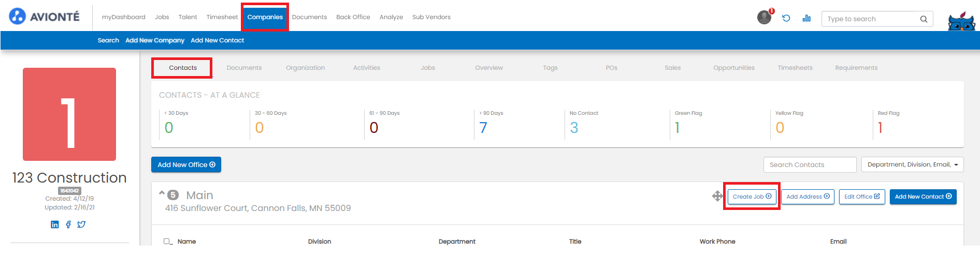The height and width of the screenshot is (256, 980).
Task: Open the Back Office menu
Action: [x=353, y=17]
